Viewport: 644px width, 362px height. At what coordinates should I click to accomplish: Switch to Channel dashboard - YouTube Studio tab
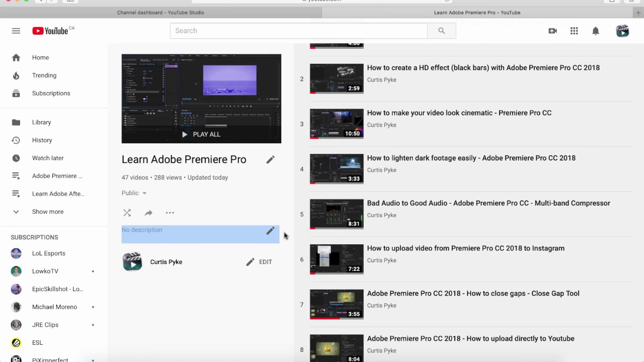coord(160,13)
